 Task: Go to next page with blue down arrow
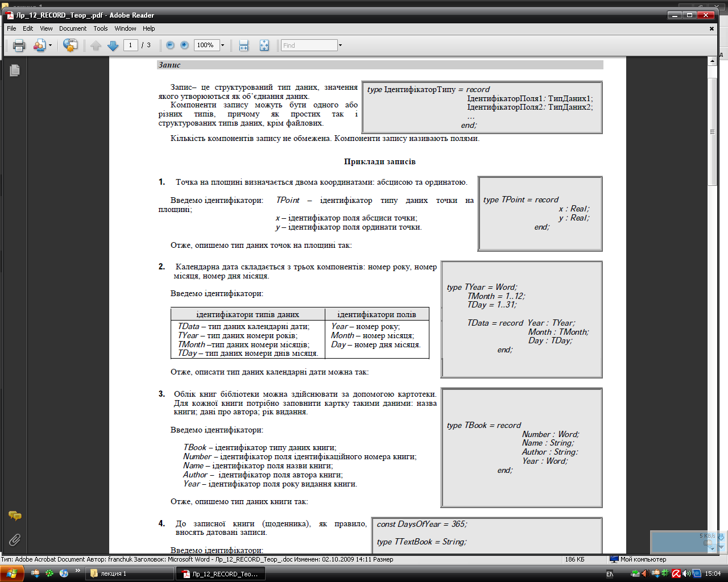click(x=113, y=45)
